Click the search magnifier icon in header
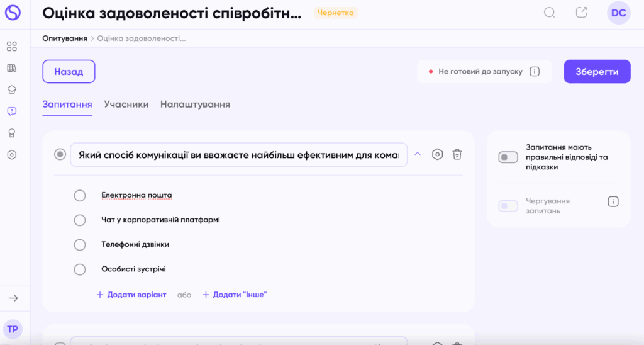The image size is (644, 345). tap(550, 13)
